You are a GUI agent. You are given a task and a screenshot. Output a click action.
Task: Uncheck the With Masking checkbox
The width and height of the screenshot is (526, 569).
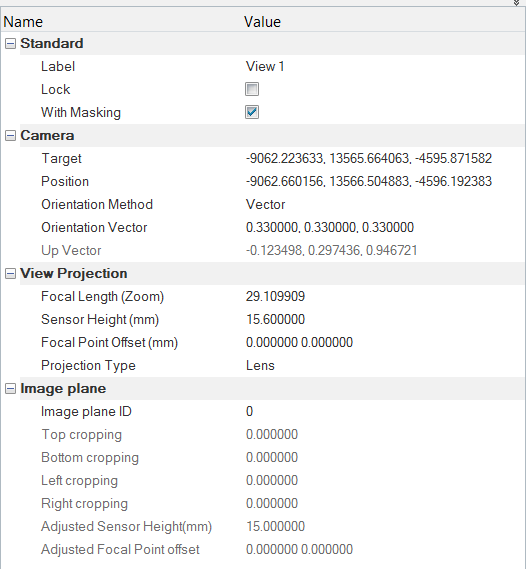click(252, 112)
